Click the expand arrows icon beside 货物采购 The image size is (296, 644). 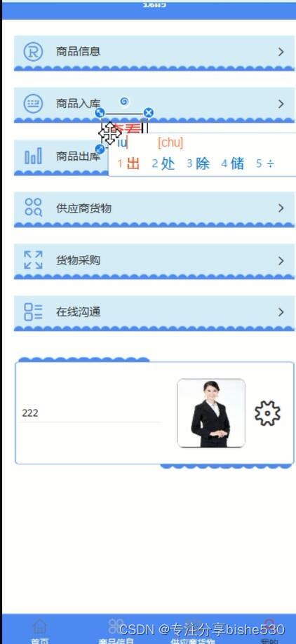click(x=33, y=260)
